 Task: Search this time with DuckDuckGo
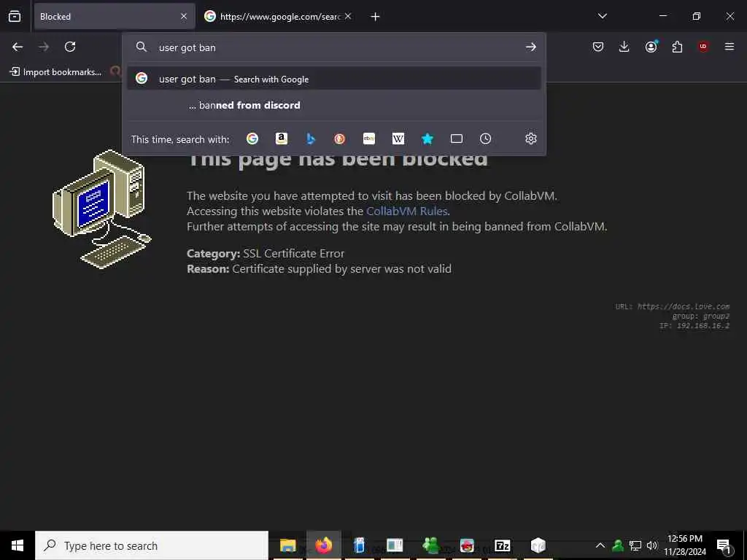(x=340, y=139)
